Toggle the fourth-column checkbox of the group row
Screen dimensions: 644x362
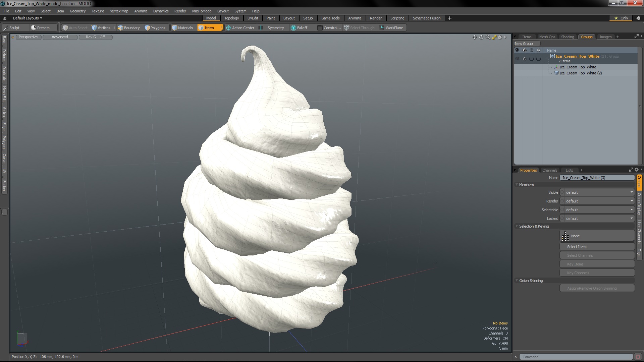(538, 59)
